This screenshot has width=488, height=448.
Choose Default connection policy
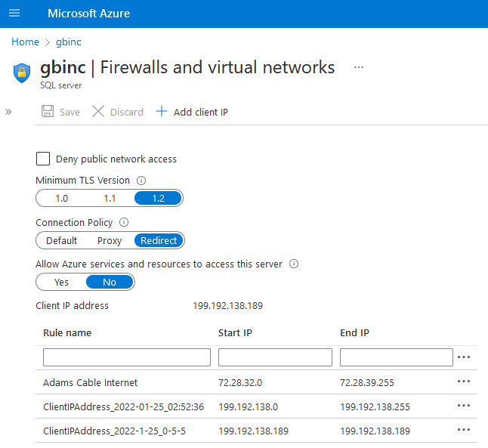[x=61, y=241]
